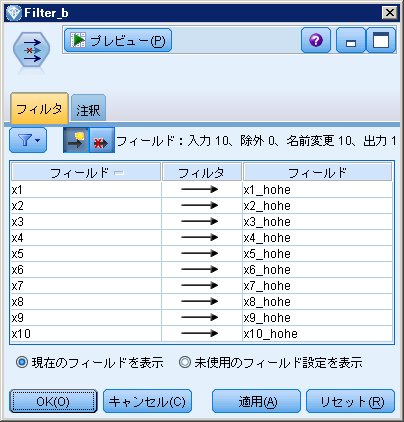Select 現在のフィールドを表示 radio button

click(22, 362)
